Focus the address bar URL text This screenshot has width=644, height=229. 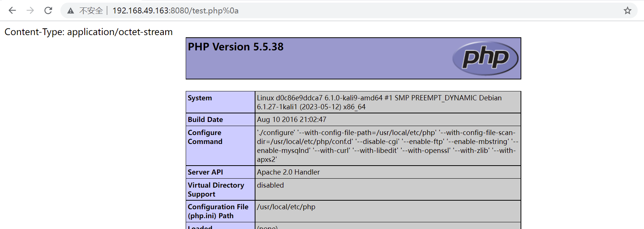[x=175, y=11]
